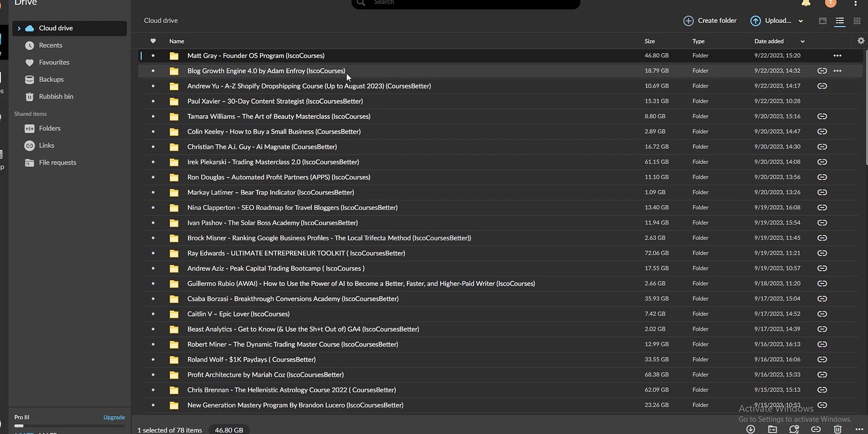868x434 pixels.
Task: Open three-dot menu for Matt Gray folder row
Action: 837,55
